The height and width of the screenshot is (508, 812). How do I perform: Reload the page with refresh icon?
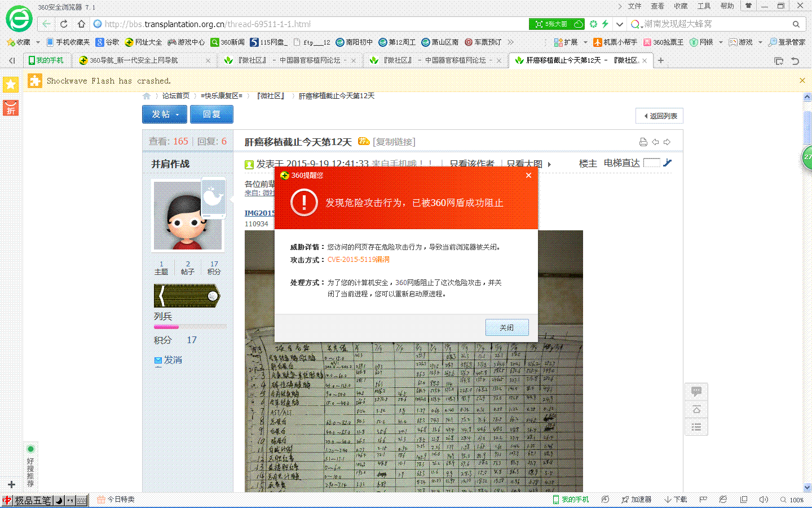click(64, 24)
